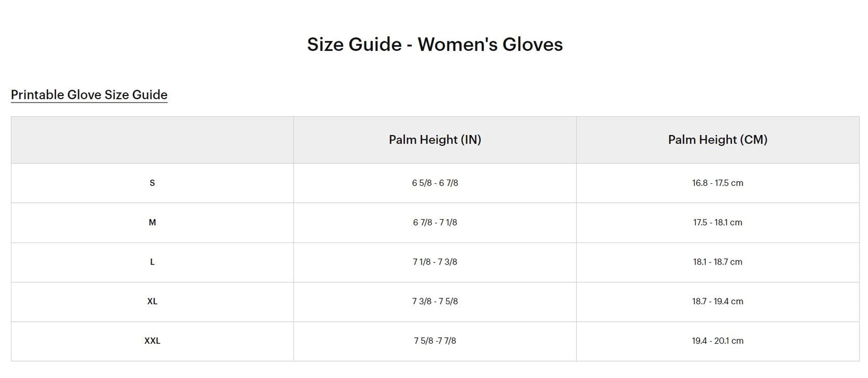Screen dimensions: 868x378
Task: Click the S size row label
Action: coord(152,183)
